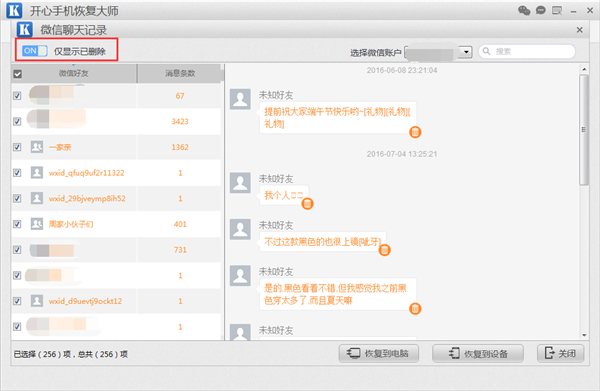Click the 提前祝大家端午节快乐 message bubble
Image resolution: width=600 pixels, height=391 pixels.
(338, 117)
